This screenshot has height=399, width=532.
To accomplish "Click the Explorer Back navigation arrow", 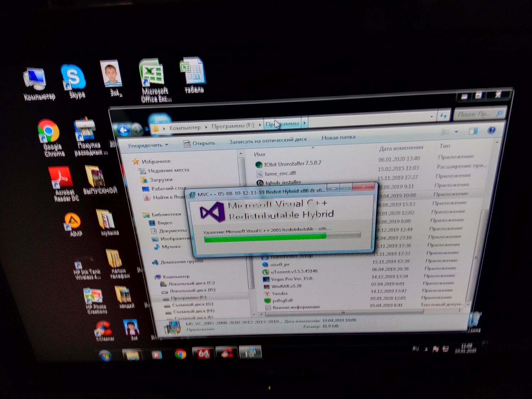I will pyautogui.click(x=123, y=131).
